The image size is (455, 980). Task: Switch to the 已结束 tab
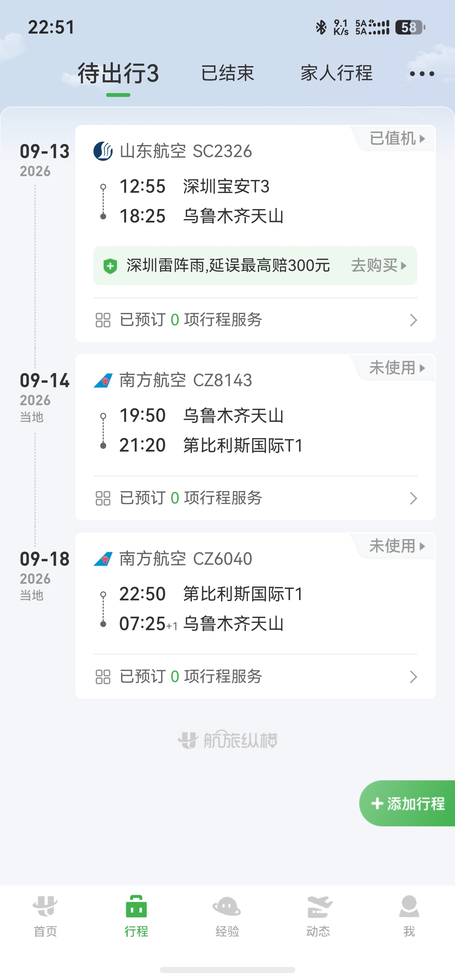(x=227, y=73)
